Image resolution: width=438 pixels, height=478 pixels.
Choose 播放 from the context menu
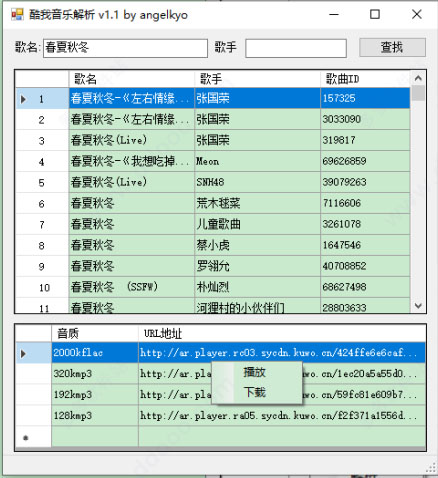255,372
